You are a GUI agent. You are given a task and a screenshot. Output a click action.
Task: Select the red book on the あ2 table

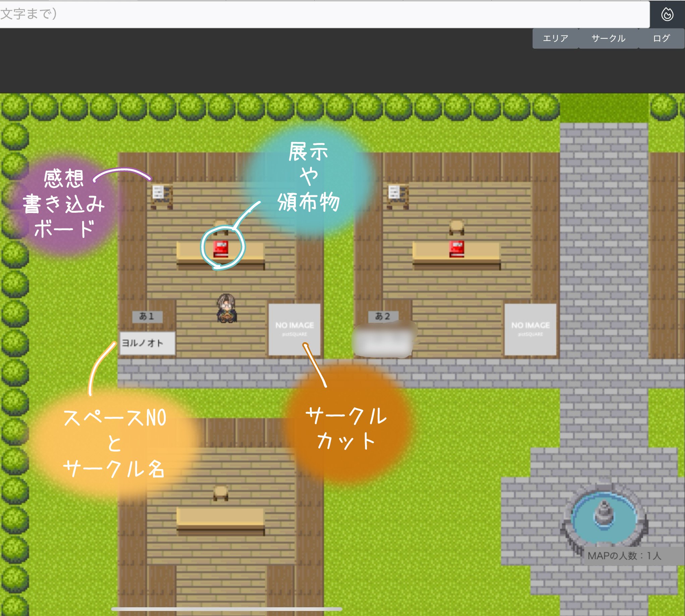click(457, 249)
